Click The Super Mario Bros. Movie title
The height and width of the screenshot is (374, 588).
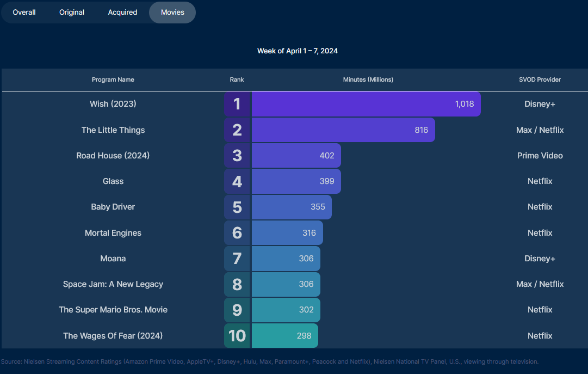(x=113, y=310)
